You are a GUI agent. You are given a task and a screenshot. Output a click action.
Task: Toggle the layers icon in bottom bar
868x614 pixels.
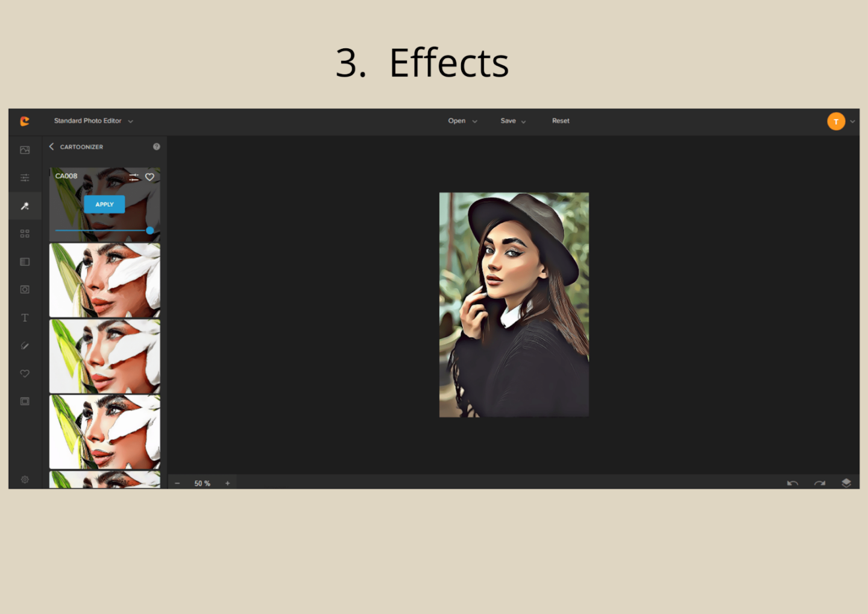point(846,483)
